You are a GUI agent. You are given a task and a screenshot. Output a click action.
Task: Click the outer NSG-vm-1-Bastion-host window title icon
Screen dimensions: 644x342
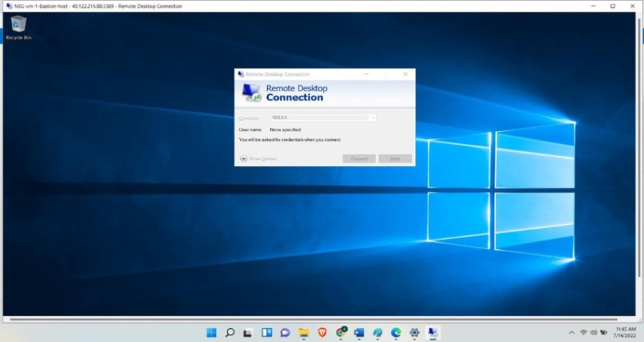[9, 6]
